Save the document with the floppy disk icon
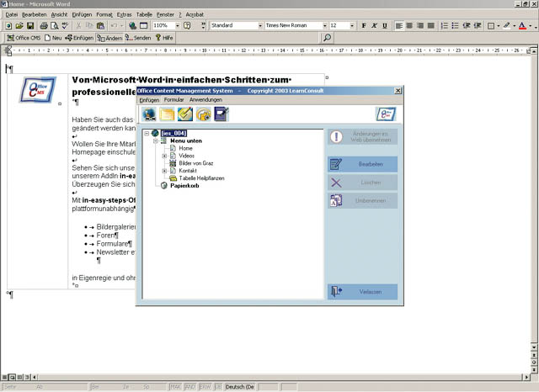539x392 pixels. click(x=30, y=26)
